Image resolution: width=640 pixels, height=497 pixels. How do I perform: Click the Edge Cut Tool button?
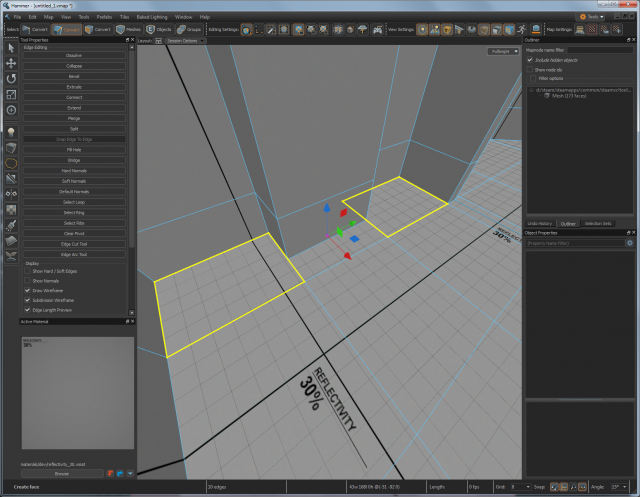[74, 244]
